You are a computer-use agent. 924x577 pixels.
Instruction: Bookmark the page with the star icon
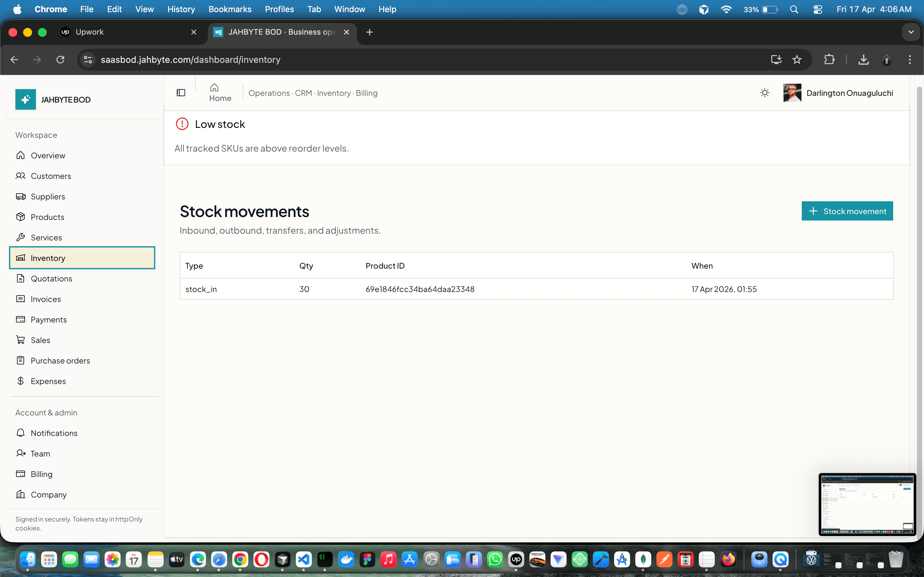point(797,60)
